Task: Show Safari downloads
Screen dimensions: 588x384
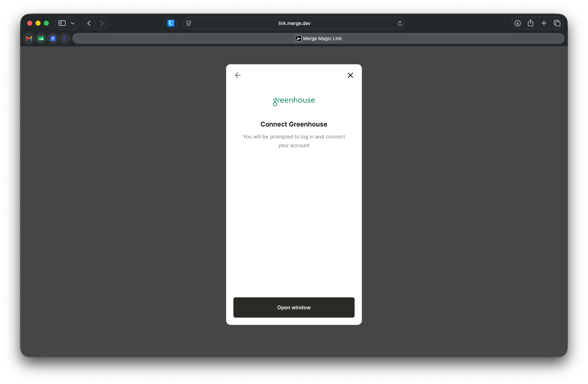Action: (518, 23)
